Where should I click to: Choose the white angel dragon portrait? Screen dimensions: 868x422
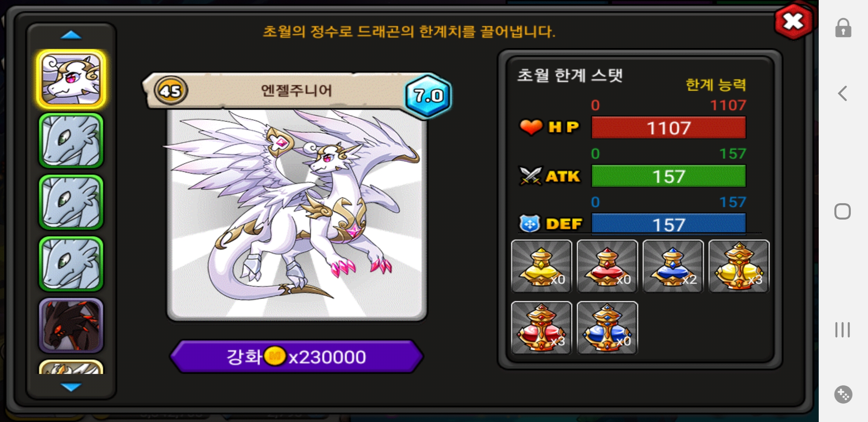pyautogui.click(x=71, y=79)
